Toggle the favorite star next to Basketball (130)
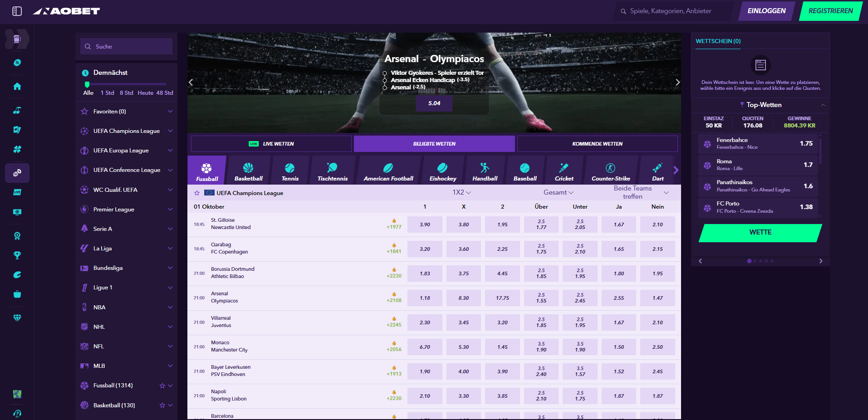Screen dimensions: 868x420 coord(162,405)
